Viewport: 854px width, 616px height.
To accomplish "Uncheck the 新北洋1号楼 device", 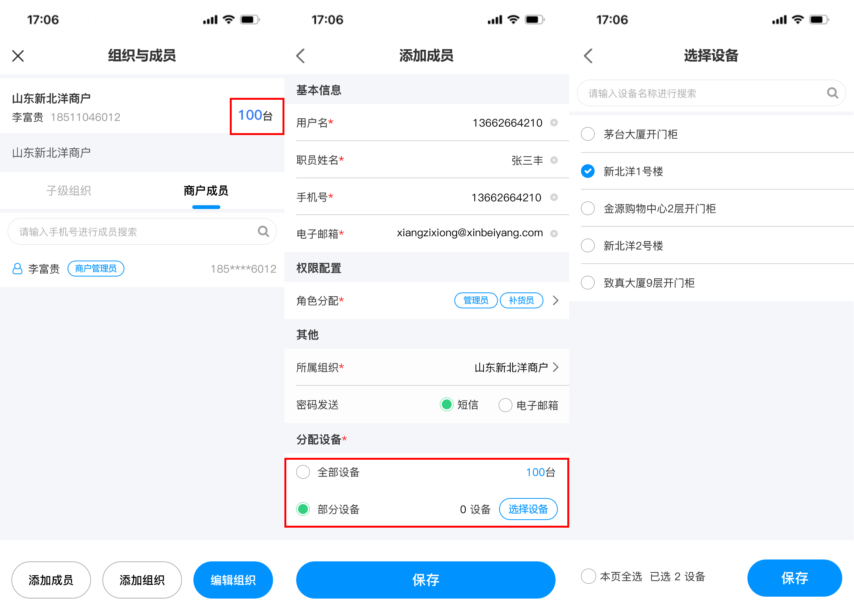I will pyautogui.click(x=588, y=171).
